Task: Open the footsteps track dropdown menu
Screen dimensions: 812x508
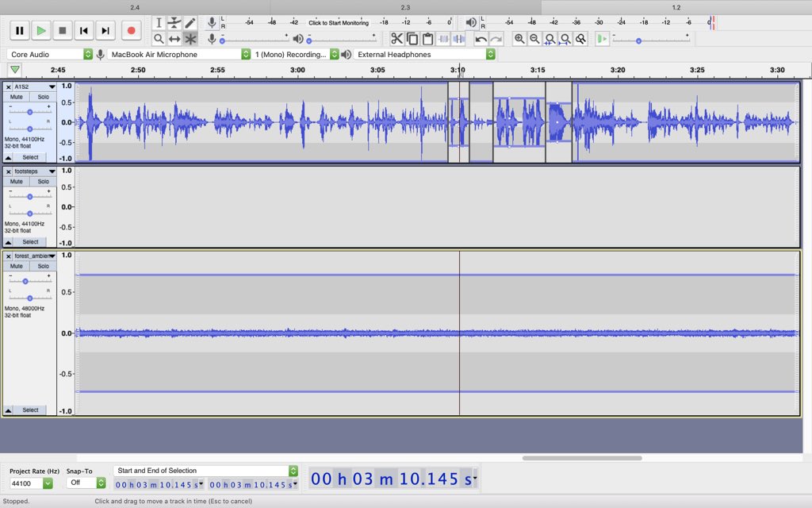Action: 52,171
